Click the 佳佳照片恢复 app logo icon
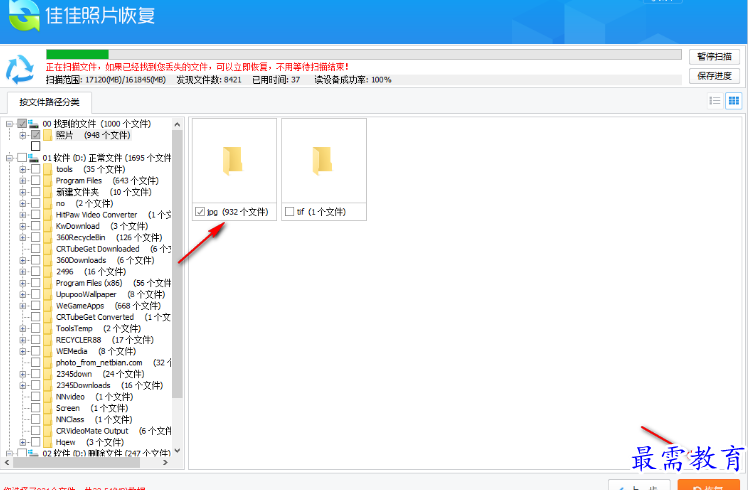Viewport: 753px width, 490px height. (24, 14)
